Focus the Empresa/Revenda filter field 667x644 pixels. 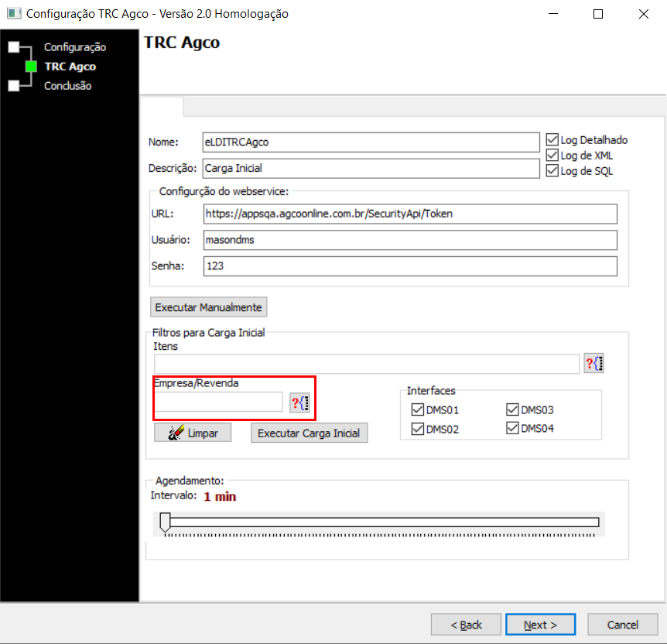(218, 402)
